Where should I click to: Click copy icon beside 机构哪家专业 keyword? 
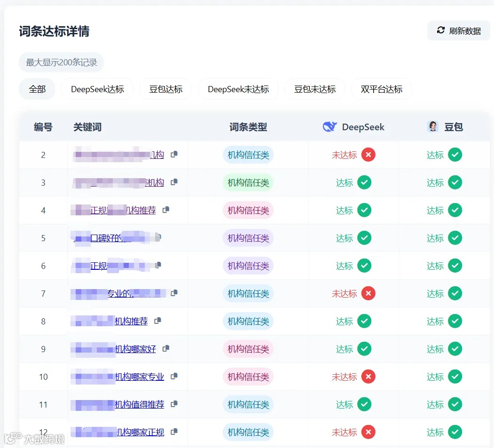point(173,376)
